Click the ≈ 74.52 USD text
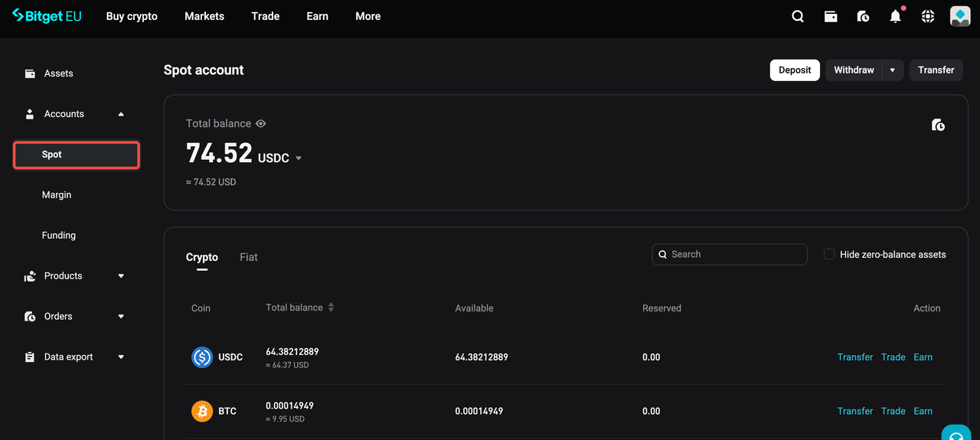This screenshot has width=980, height=440. click(211, 182)
